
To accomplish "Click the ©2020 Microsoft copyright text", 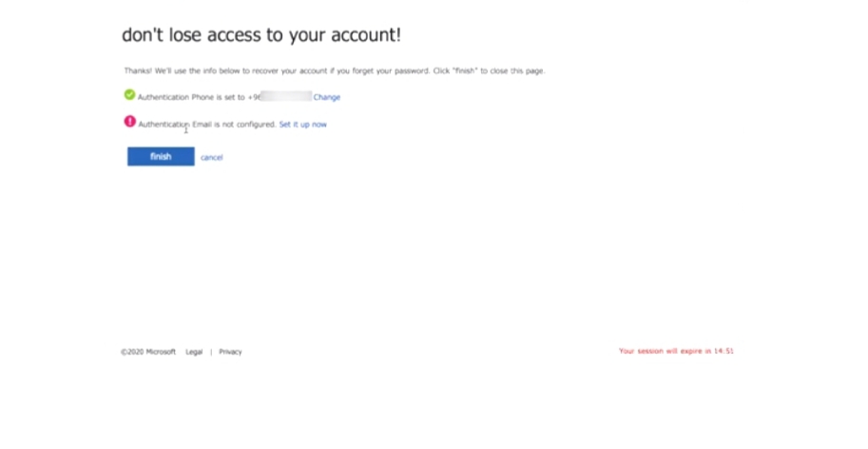I will click(148, 352).
